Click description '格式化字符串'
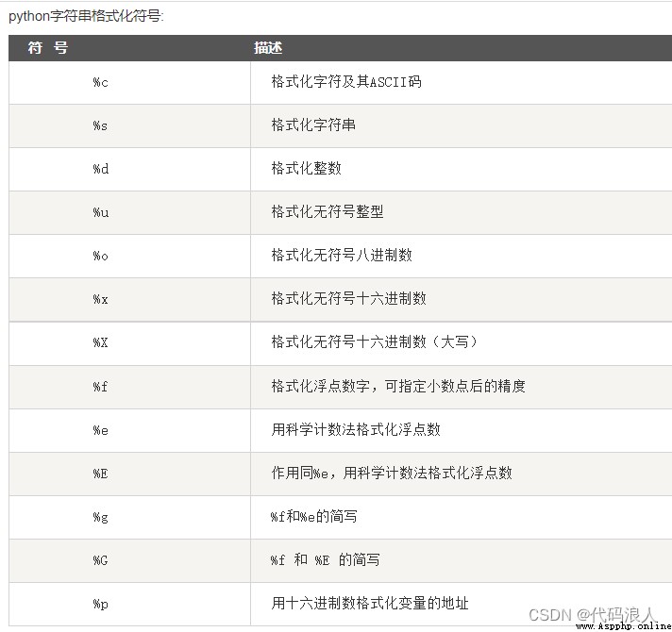The height and width of the screenshot is (632, 672). (313, 125)
